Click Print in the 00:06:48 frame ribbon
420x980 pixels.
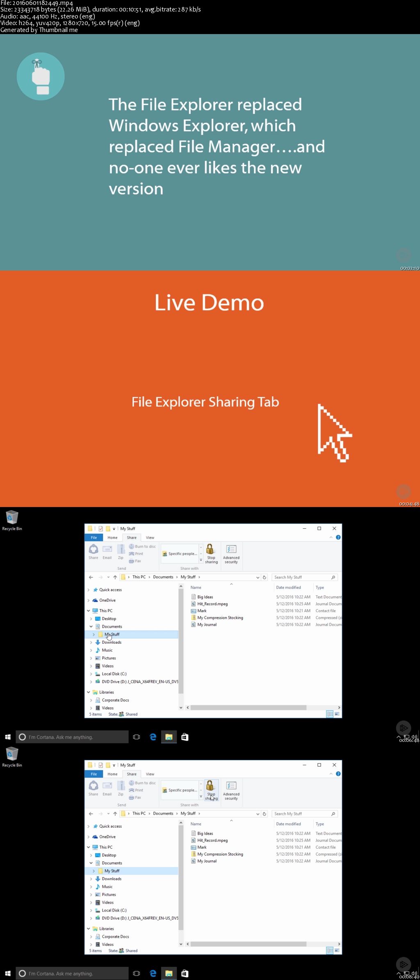pos(136,554)
